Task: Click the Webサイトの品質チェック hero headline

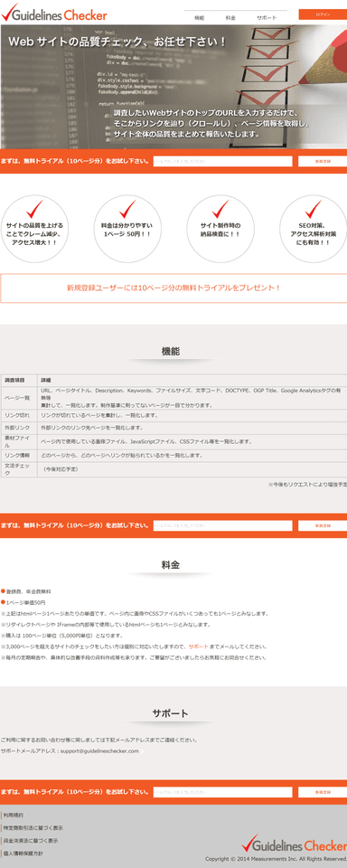Action: [117, 42]
